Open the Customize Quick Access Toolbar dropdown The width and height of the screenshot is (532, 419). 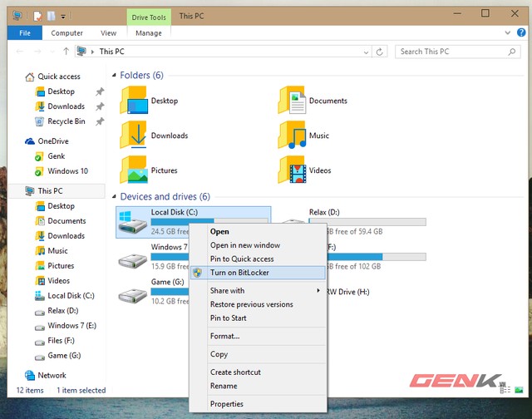point(63,17)
